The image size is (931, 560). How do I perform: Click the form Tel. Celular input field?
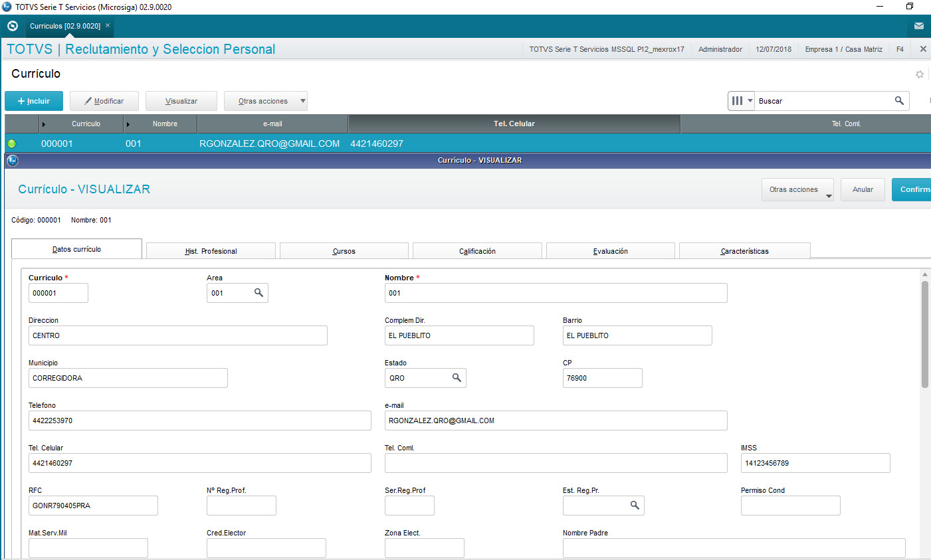coord(200,463)
